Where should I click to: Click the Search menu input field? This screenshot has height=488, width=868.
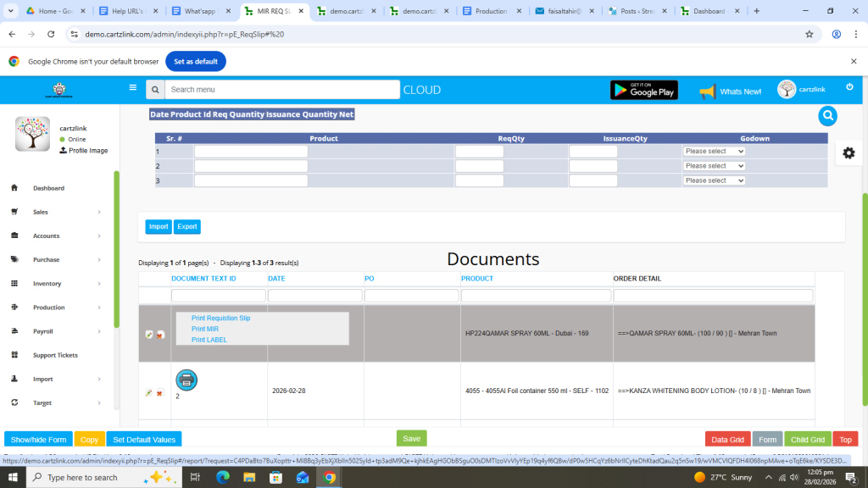tap(282, 90)
